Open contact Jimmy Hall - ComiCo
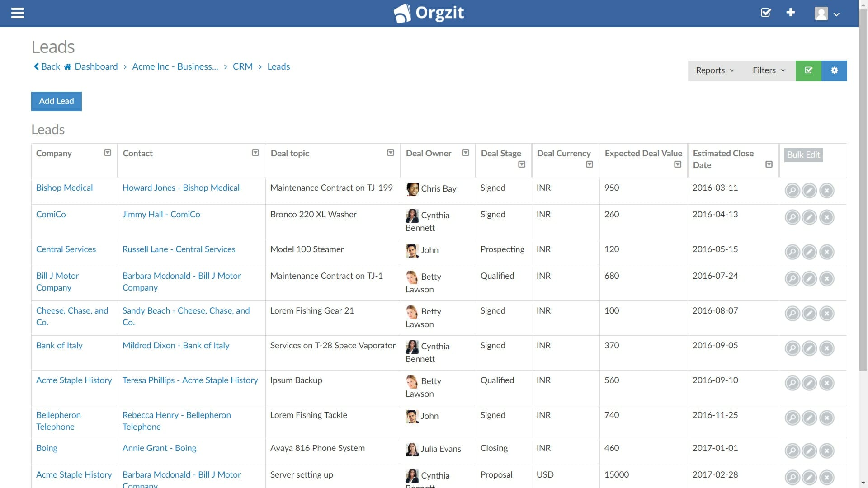 point(161,214)
